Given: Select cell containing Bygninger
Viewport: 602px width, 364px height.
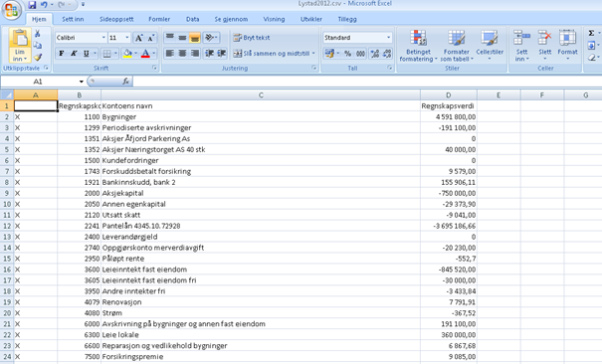Looking at the screenshot, I should pyautogui.click(x=261, y=116).
